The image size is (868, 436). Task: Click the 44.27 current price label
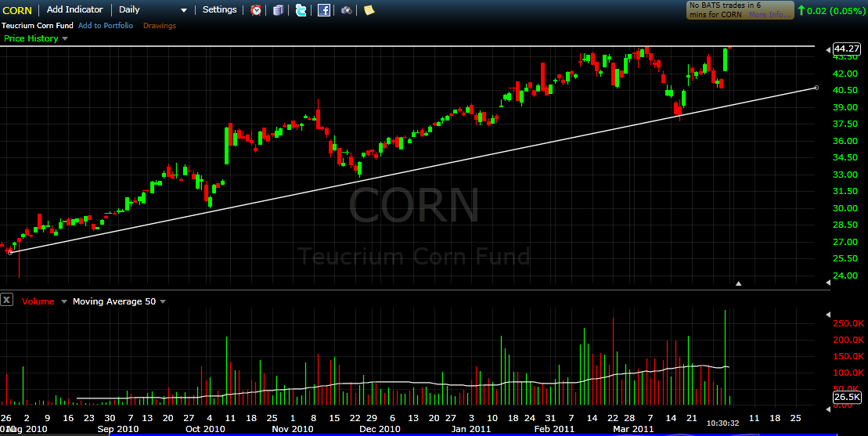point(846,49)
